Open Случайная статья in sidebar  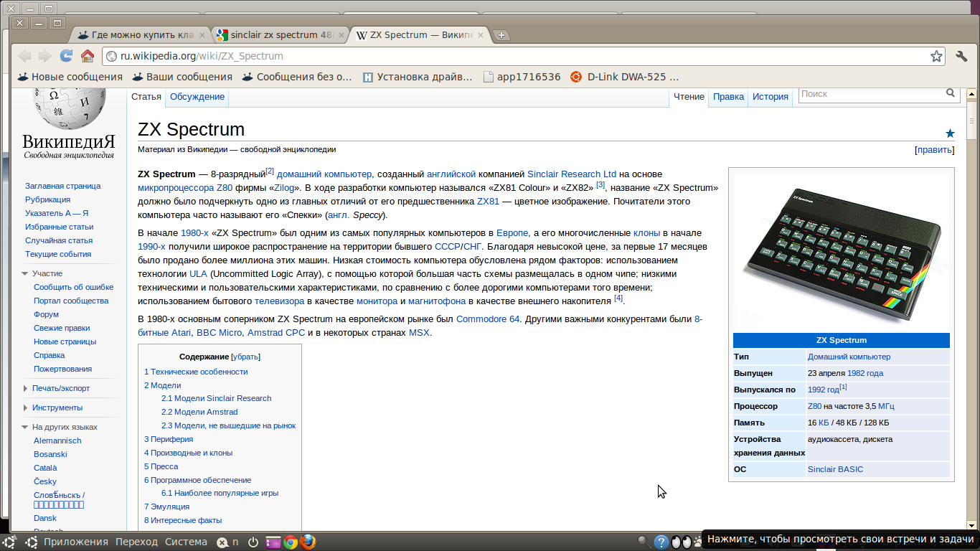pyautogui.click(x=59, y=240)
